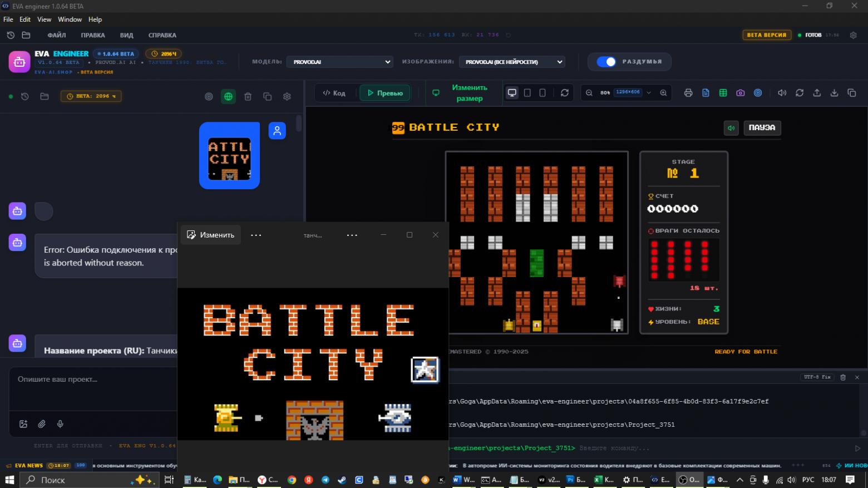Click the download arrow icon in preview toolbar
Screen dimensions: 868x488
[x=834, y=93]
